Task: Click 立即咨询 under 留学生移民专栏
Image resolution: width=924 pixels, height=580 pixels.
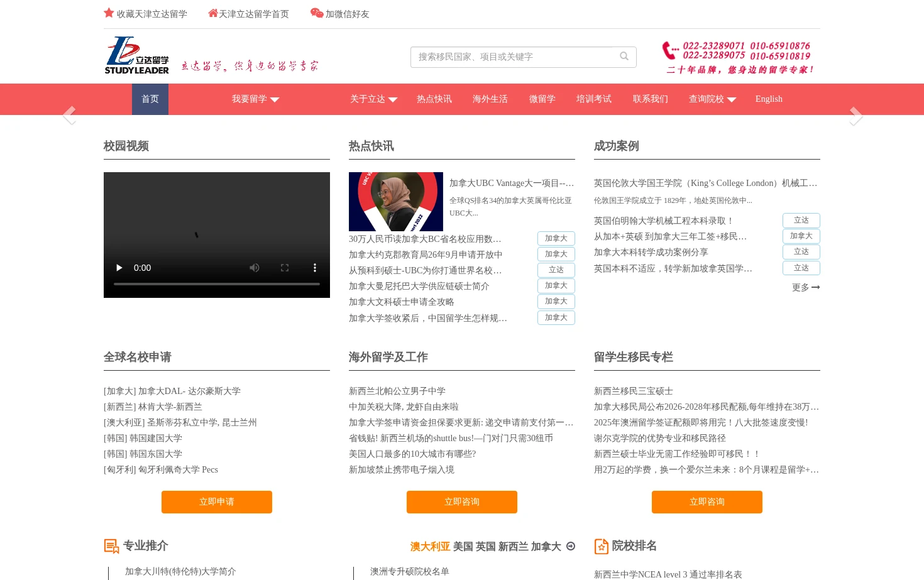Action: point(707,502)
